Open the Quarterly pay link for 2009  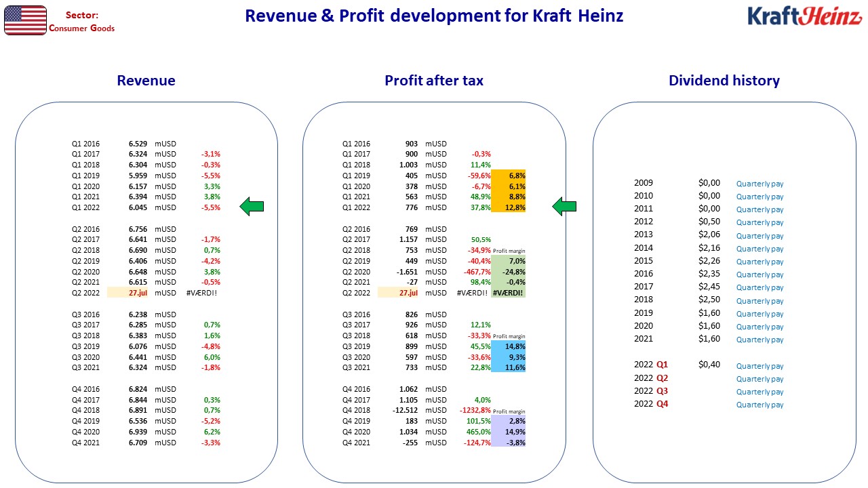point(759,184)
